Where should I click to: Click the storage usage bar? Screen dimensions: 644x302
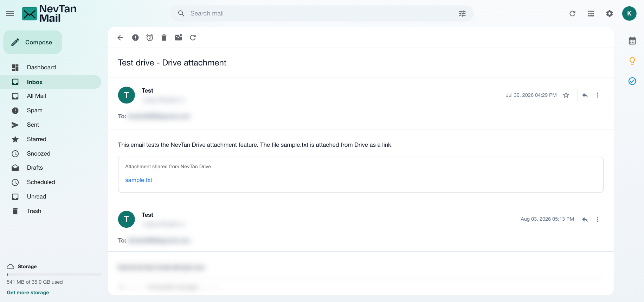[x=54, y=275]
